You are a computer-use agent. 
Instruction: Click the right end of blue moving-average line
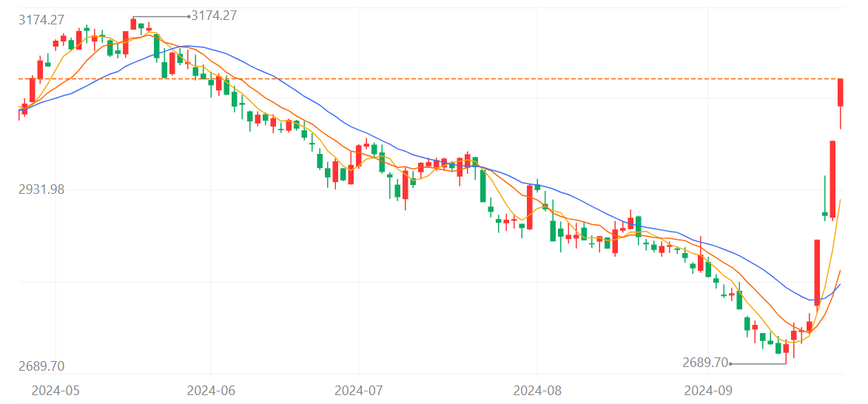click(840, 286)
